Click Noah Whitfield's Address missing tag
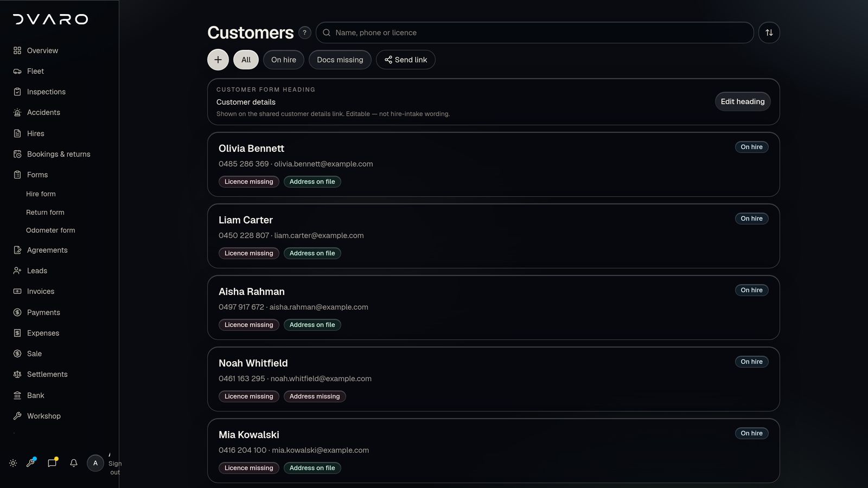The height and width of the screenshot is (488, 868). coord(315,396)
